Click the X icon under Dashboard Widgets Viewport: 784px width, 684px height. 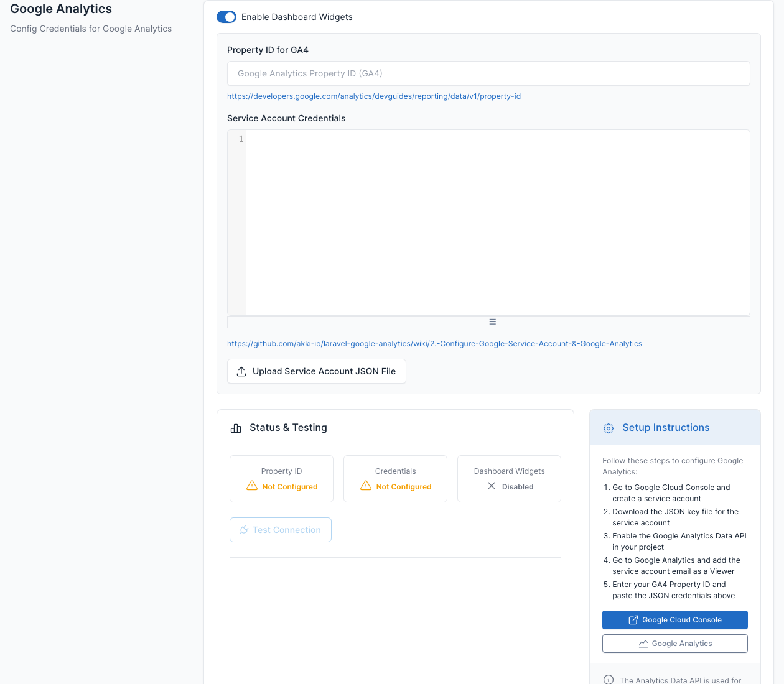[x=492, y=486]
